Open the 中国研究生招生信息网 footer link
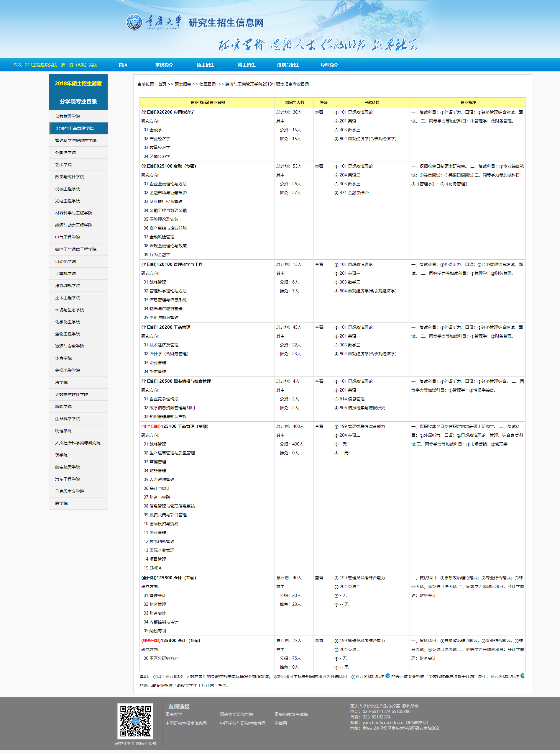Viewport: 560px width, 753px height. coord(186,723)
